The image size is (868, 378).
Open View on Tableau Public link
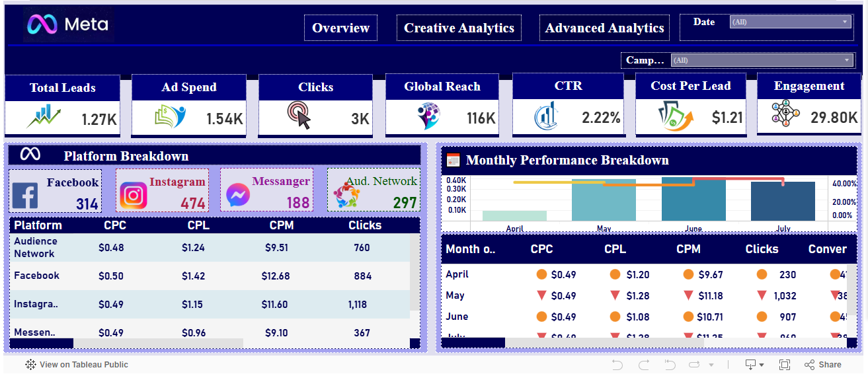coord(77,365)
